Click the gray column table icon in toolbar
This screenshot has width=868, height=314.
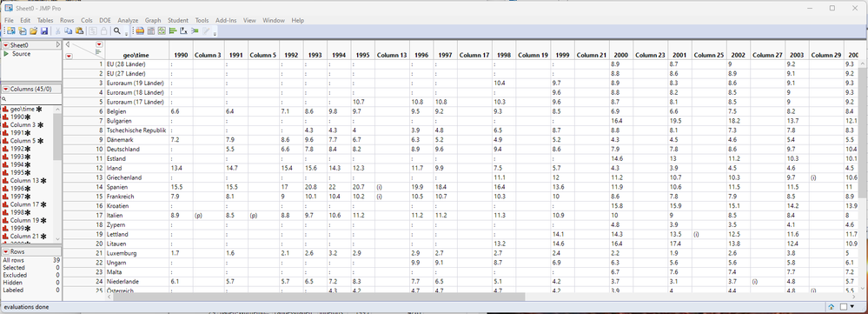coord(150,31)
